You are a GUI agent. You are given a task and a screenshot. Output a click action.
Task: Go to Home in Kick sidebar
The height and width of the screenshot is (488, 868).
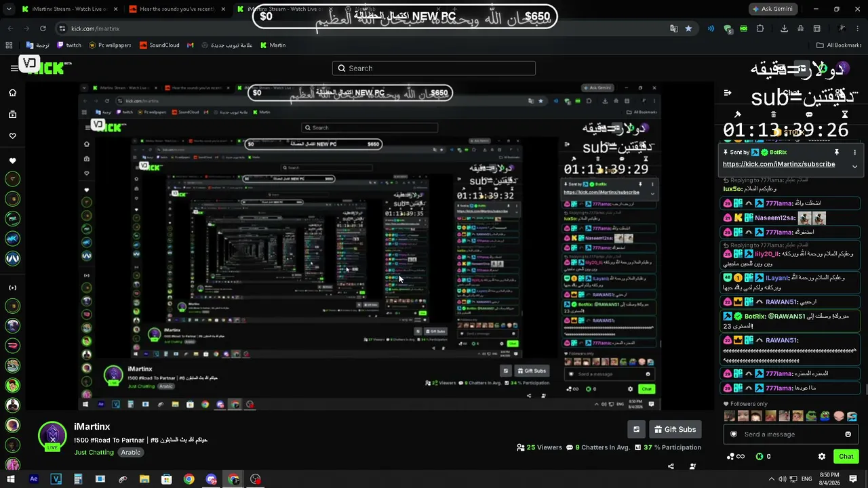click(x=12, y=93)
